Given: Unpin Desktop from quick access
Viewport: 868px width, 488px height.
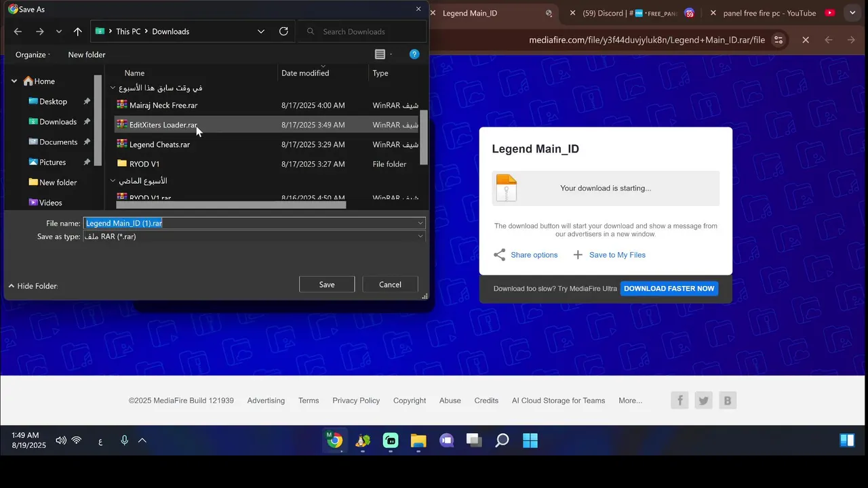Looking at the screenshot, I should [87, 102].
